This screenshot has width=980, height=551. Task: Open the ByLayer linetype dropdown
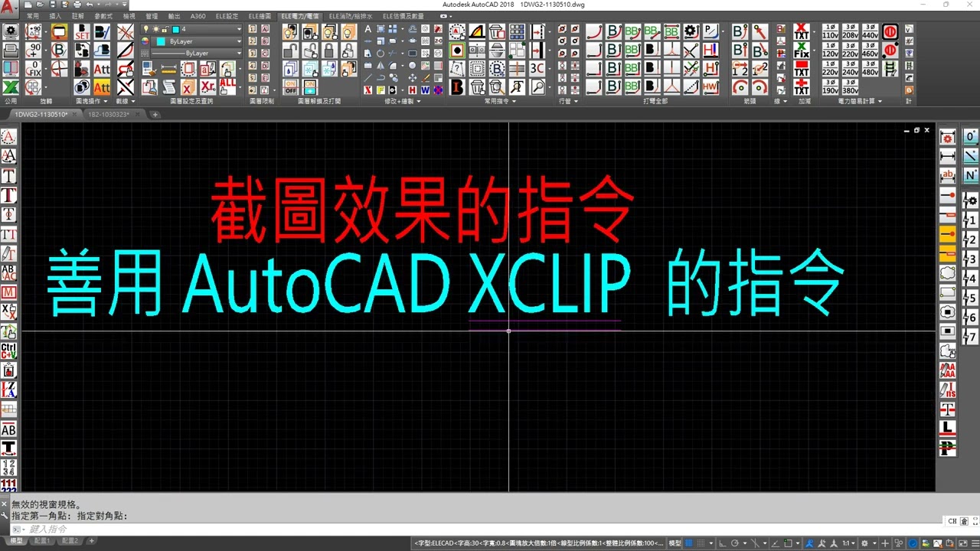point(197,53)
